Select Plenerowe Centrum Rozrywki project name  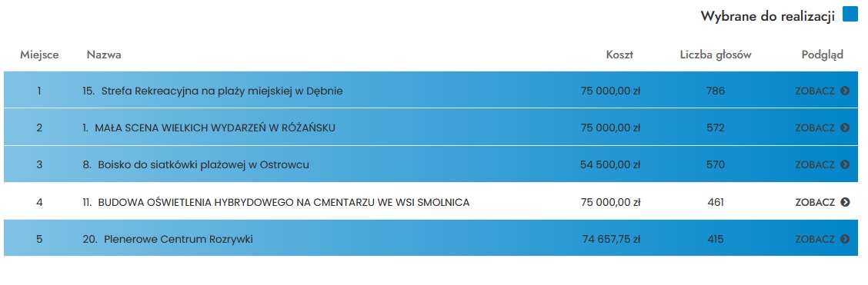point(169,239)
